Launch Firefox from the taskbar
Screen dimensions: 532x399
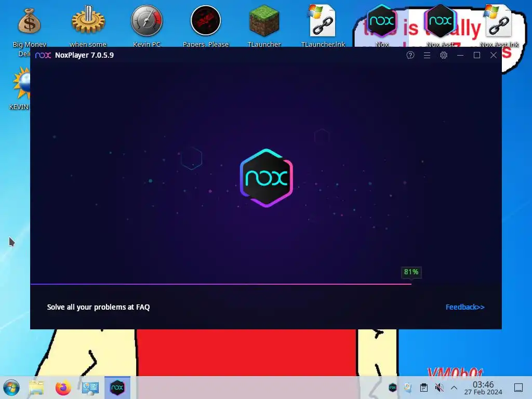(x=63, y=388)
